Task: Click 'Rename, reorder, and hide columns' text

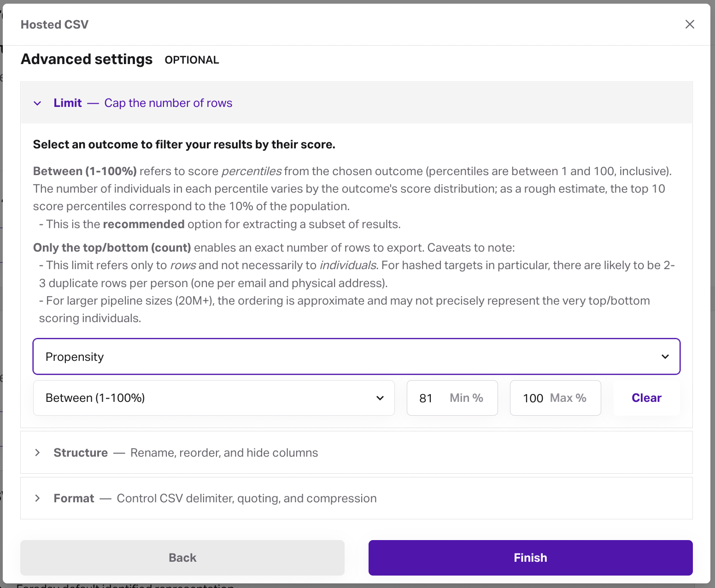Action: [x=224, y=453]
